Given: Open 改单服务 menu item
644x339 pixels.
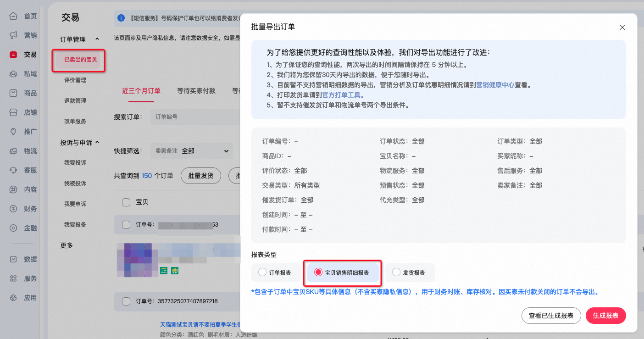Looking at the screenshot, I should 75,122.
